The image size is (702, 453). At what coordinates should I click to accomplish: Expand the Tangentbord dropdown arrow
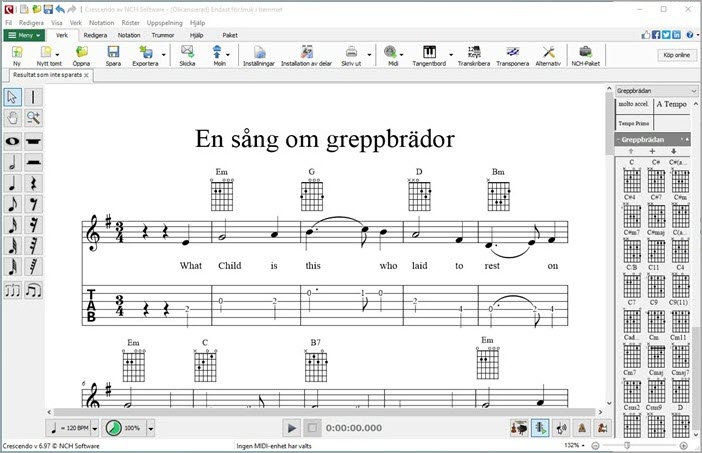click(450, 55)
